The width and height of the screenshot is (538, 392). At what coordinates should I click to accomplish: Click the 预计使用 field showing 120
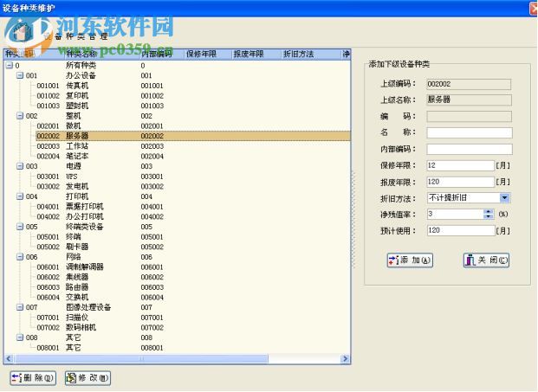point(460,230)
